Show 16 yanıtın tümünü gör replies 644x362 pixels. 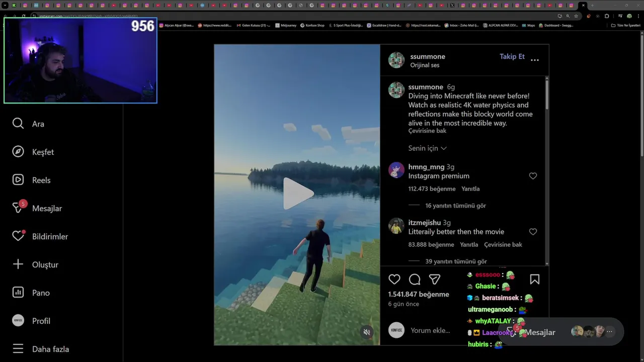tap(455, 206)
